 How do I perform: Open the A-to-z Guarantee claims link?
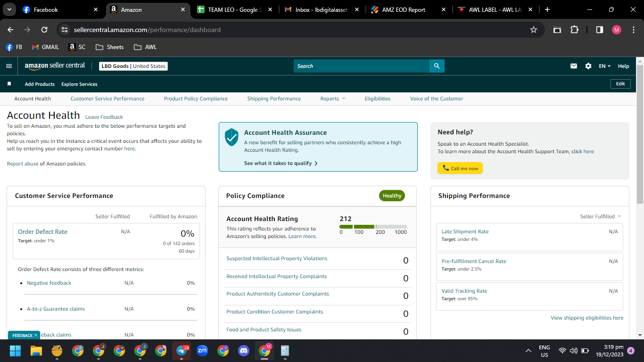pyautogui.click(x=56, y=309)
